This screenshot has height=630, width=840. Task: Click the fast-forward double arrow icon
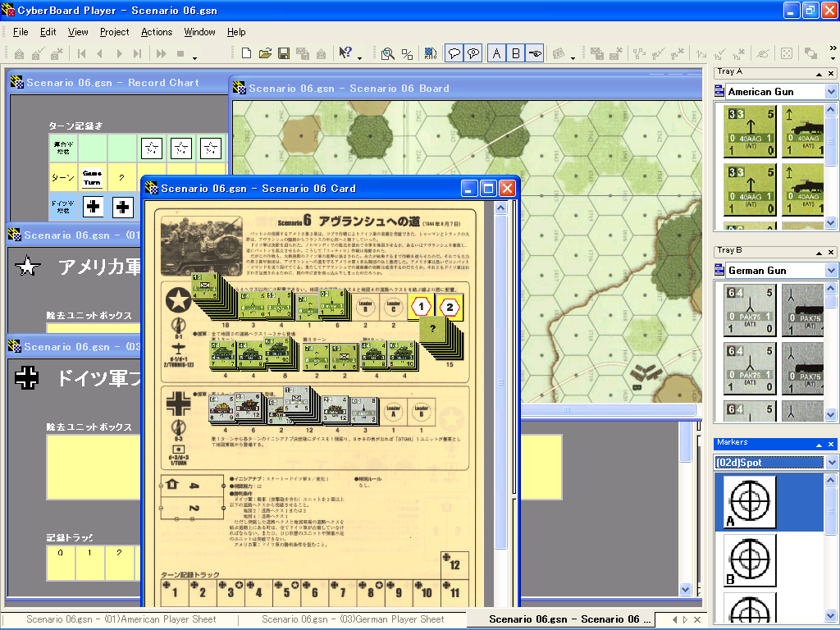(161, 53)
